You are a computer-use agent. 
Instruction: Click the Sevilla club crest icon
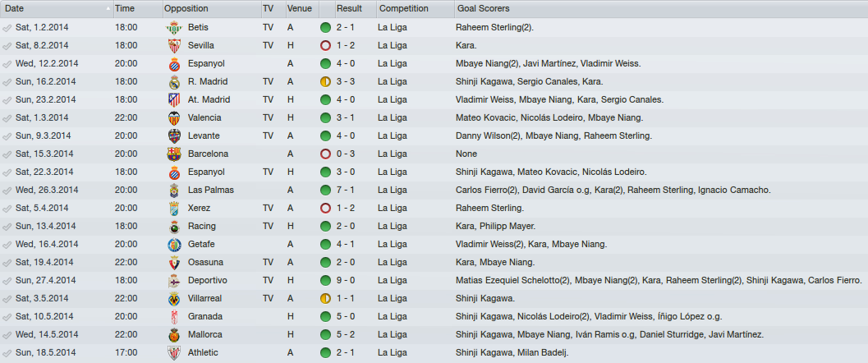tap(174, 45)
